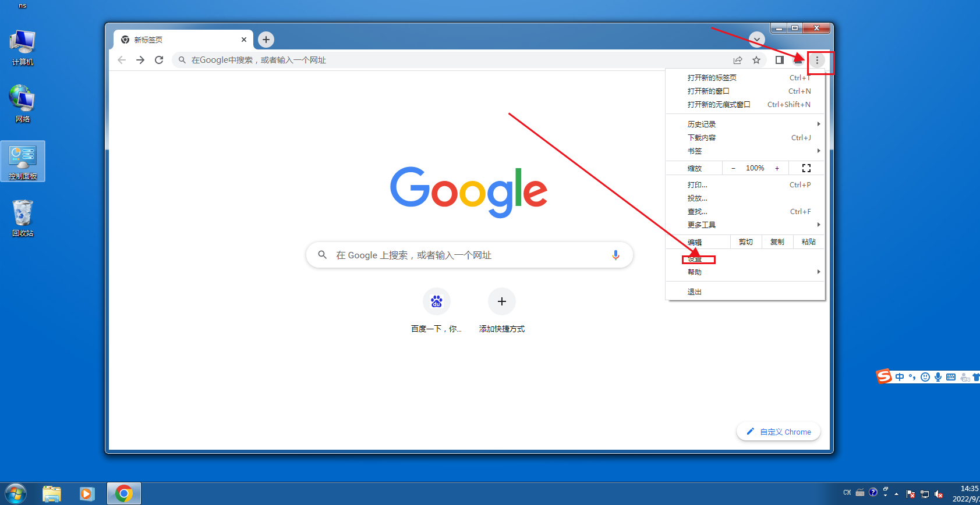Screen dimensions: 980x505
Task: Open 下载内容 from the menu
Action: (745, 137)
